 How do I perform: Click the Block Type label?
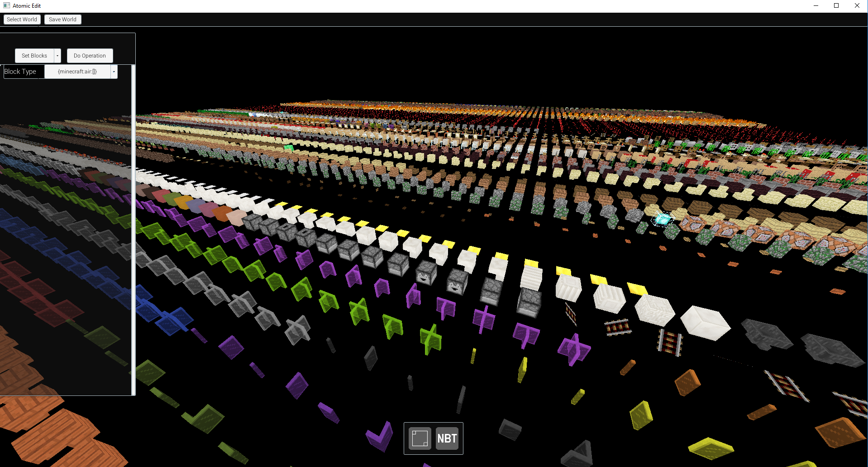point(20,72)
